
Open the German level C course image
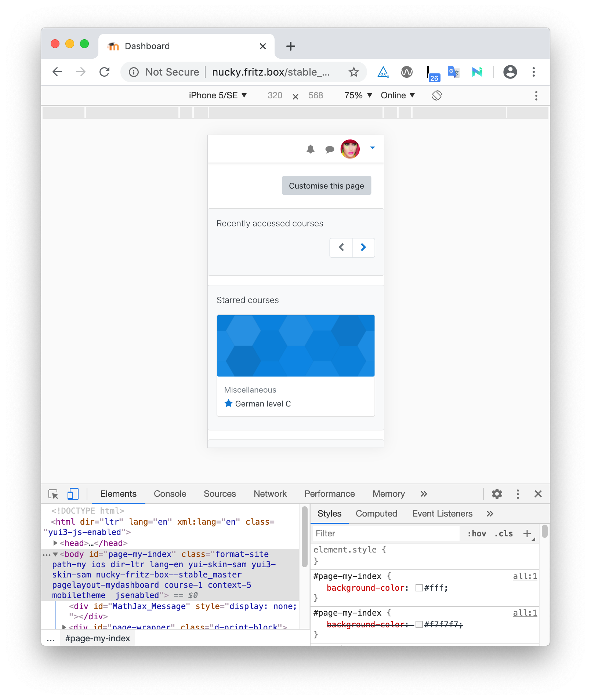point(296,346)
